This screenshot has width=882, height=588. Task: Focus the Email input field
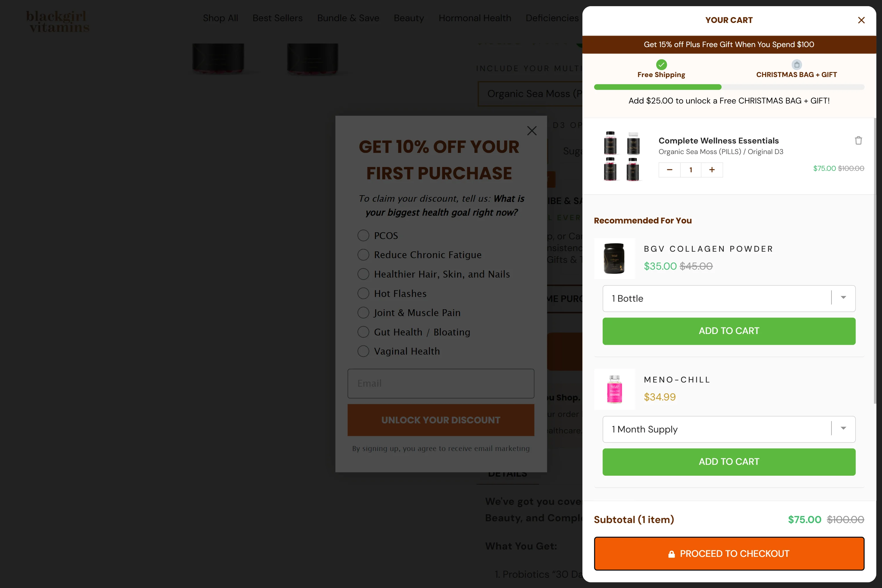pos(441,383)
